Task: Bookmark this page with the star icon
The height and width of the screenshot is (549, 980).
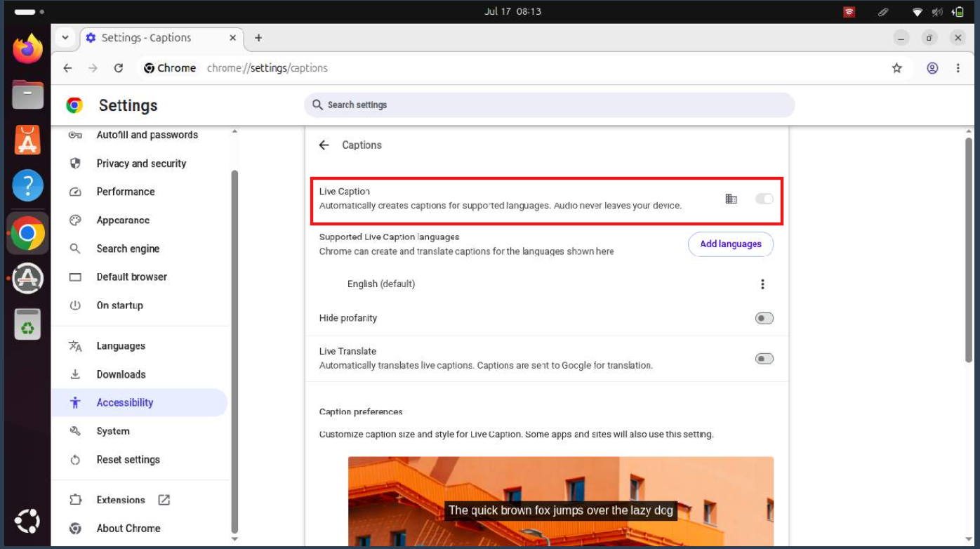Action: 896,68
